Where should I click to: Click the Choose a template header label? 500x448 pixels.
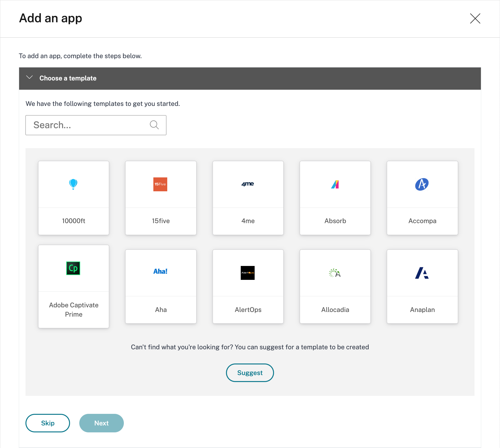68,78
